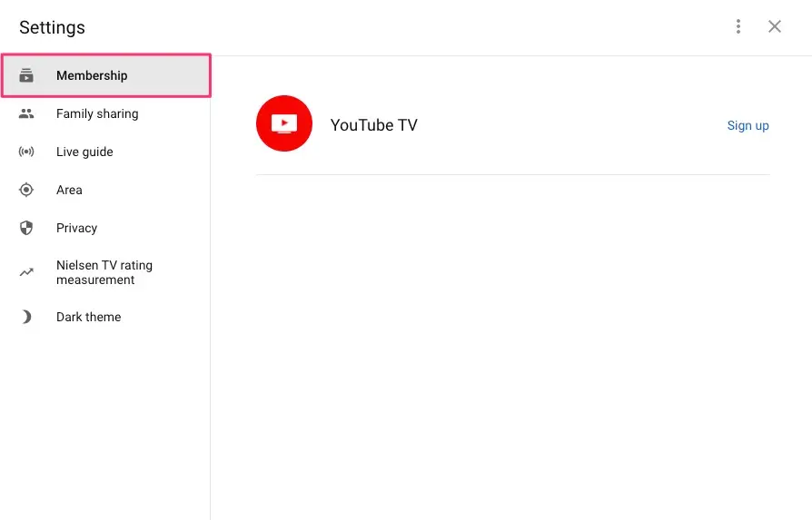Open Family sharing settings
The width and height of the screenshot is (812, 520).
click(x=105, y=113)
